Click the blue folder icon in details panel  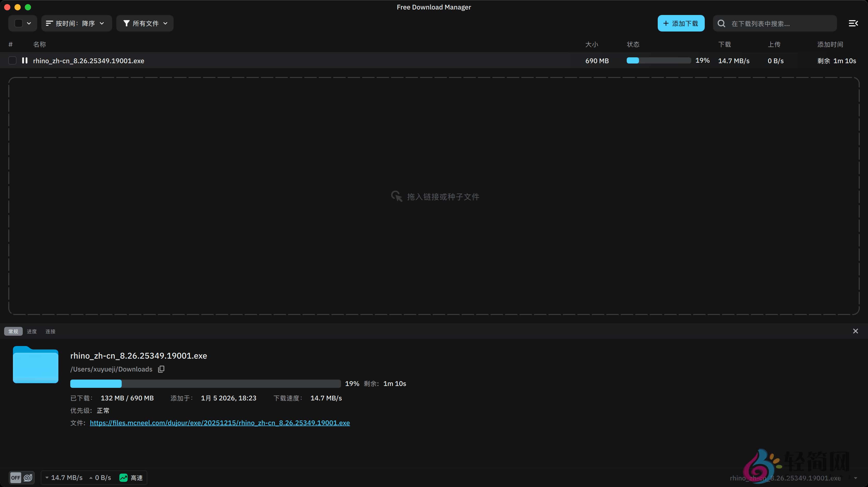tap(35, 365)
